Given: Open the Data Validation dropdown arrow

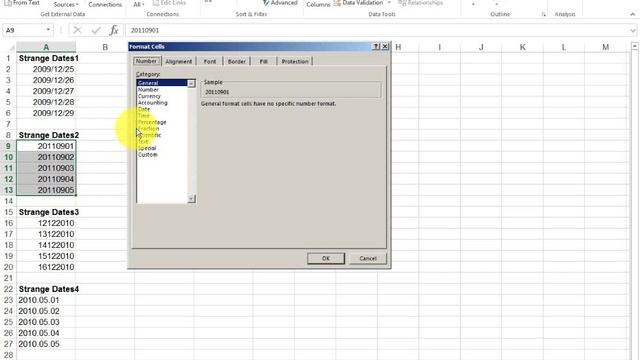Looking at the screenshot, I should point(389,3).
